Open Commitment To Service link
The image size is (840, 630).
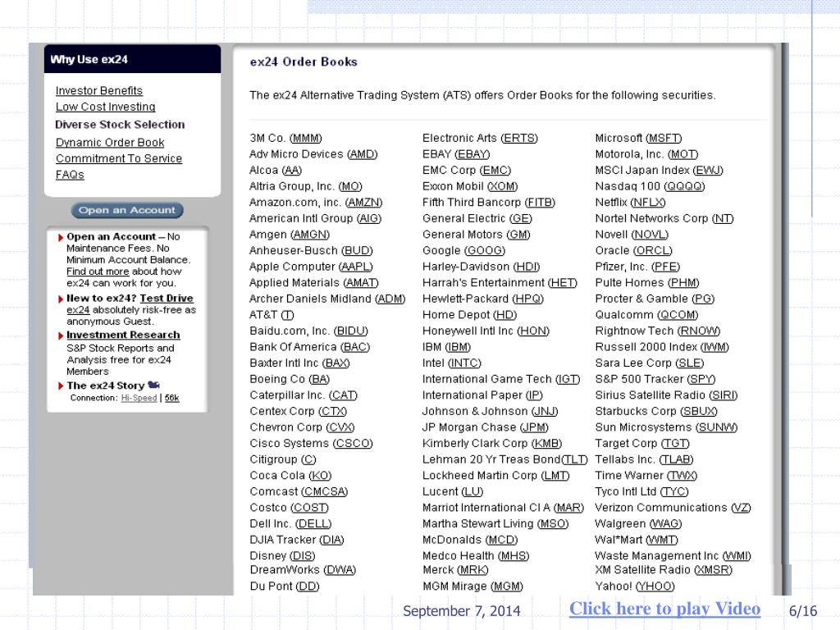(x=119, y=158)
